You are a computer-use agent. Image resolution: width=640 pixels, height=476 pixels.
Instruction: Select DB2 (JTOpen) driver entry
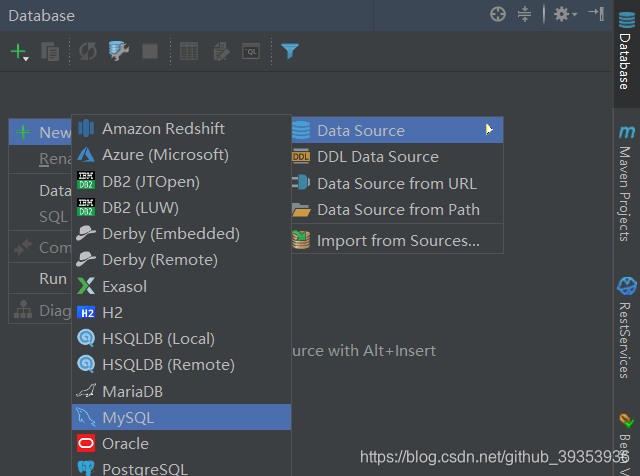(181, 181)
